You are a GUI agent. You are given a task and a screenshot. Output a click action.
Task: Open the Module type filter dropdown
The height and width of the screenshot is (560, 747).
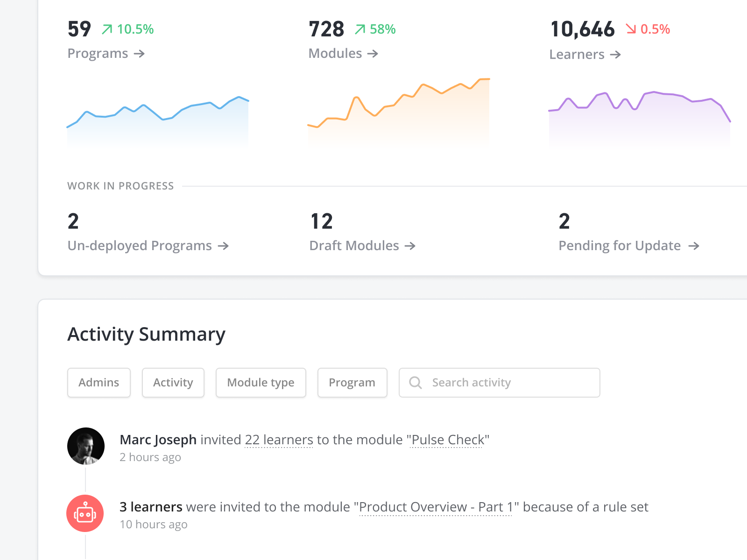261,383
